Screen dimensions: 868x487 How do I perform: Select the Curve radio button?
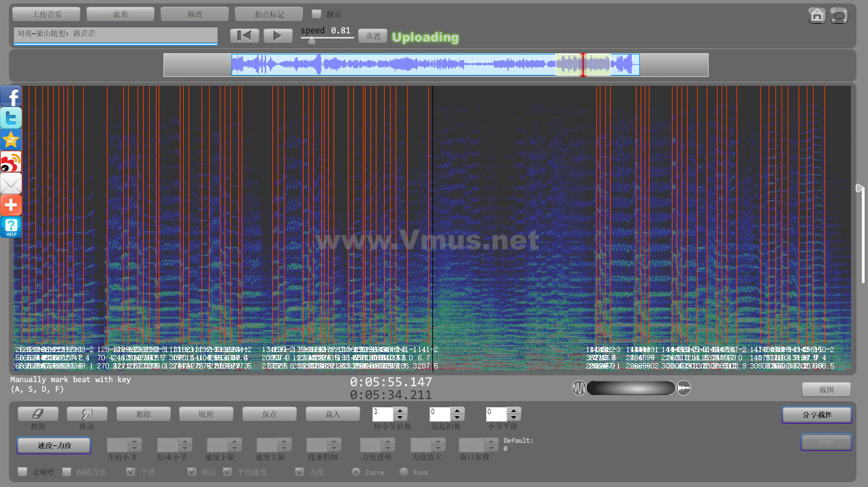coord(355,471)
